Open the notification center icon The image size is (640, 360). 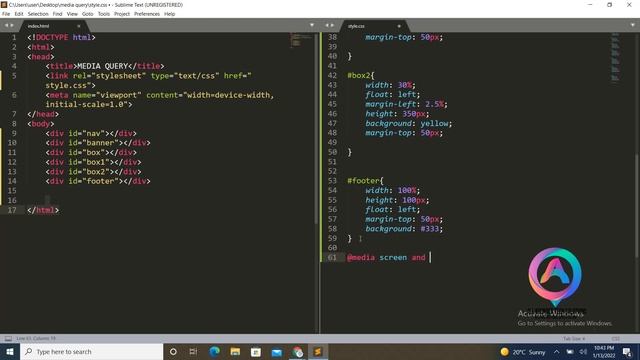click(627, 351)
